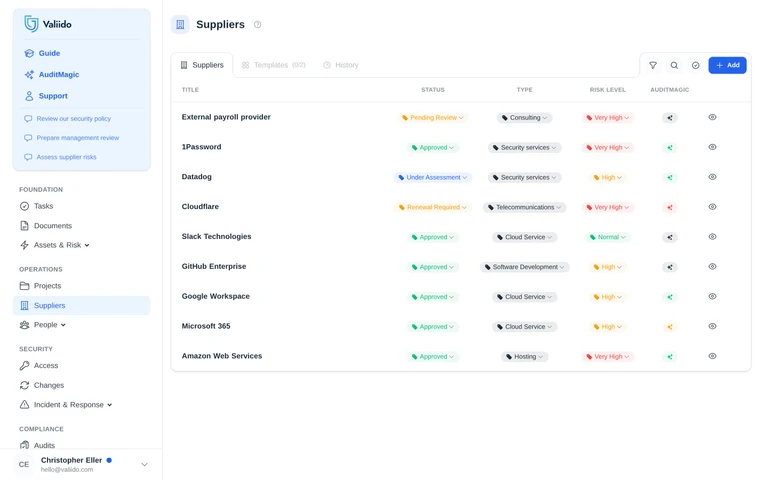
Task: Open Projects in the sidebar
Action: click(40, 286)
